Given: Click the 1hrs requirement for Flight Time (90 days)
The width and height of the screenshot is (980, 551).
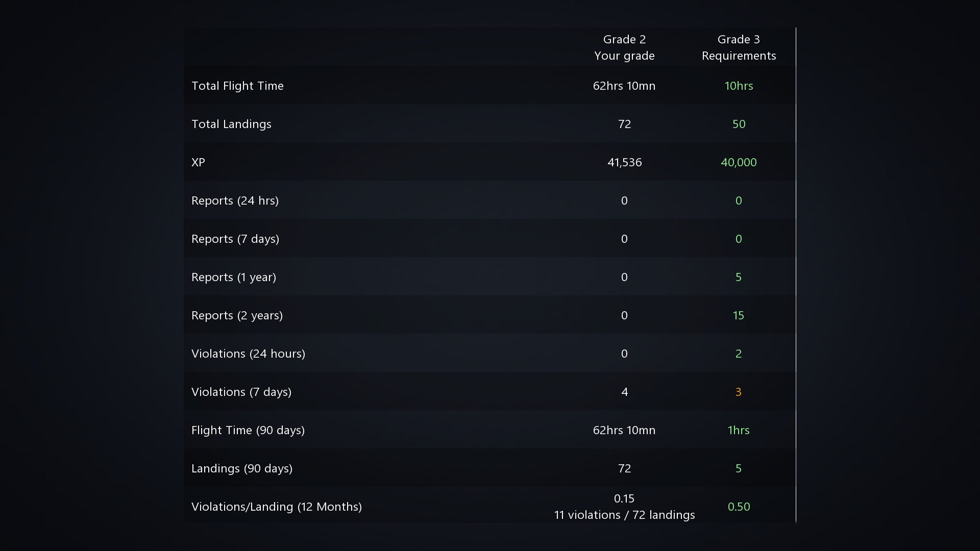Looking at the screenshot, I should [739, 430].
